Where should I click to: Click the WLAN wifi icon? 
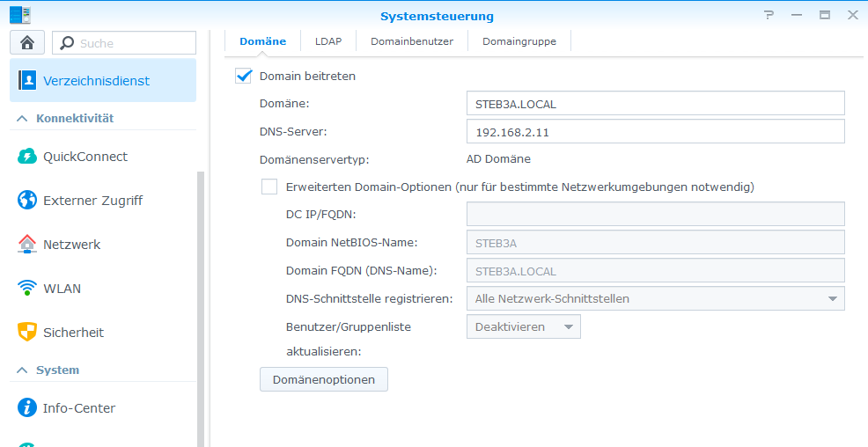[27, 289]
